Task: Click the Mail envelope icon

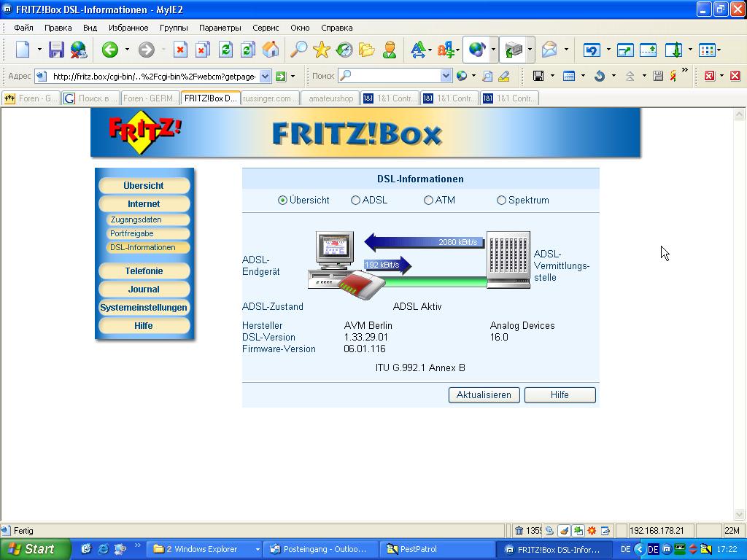Action: click(549, 50)
